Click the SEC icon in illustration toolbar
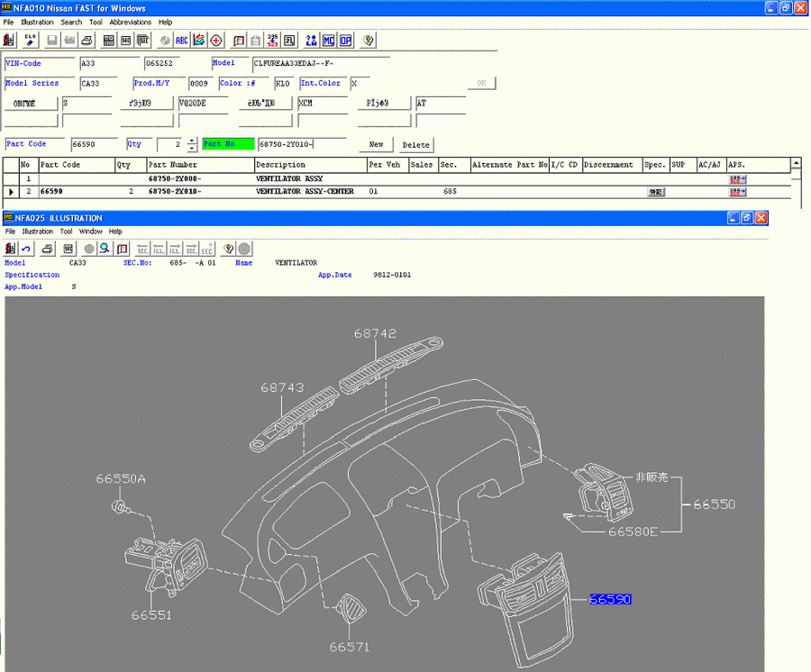This screenshot has height=672, width=811. 68,250
